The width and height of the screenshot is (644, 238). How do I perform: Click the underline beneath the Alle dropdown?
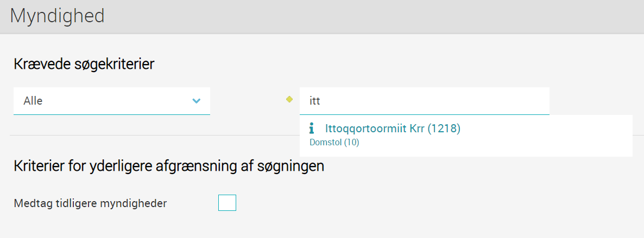click(x=112, y=114)
